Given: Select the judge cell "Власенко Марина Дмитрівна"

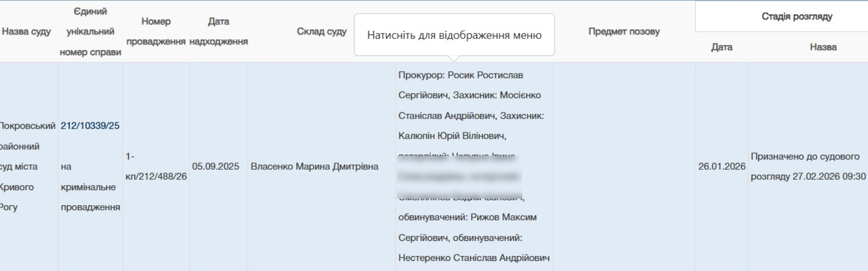Looking at the screenshot, I should point(315,166).
